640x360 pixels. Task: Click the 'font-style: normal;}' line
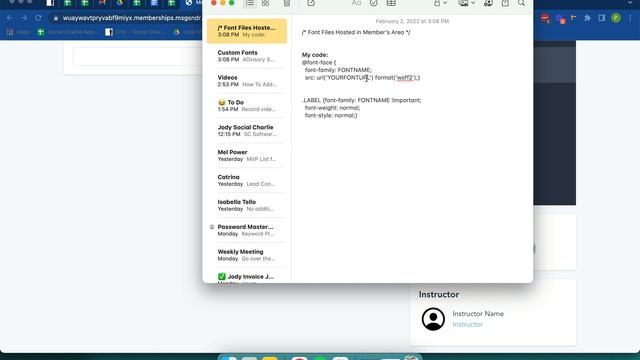coord(331,116)
